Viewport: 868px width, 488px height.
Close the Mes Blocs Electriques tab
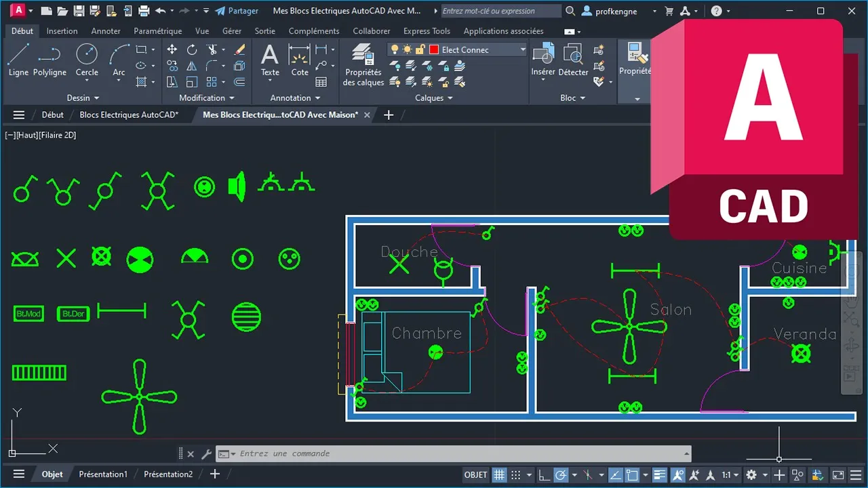[x=367, y=115]
